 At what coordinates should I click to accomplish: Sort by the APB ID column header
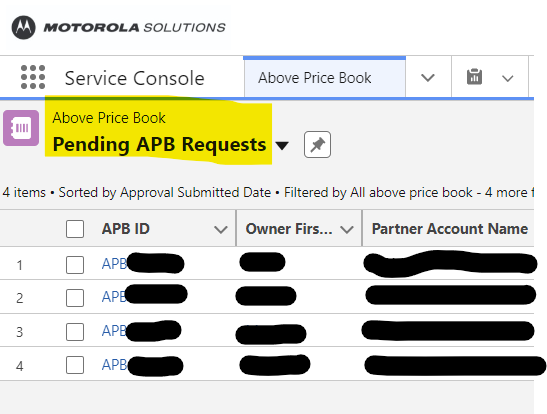pos(126,229)
